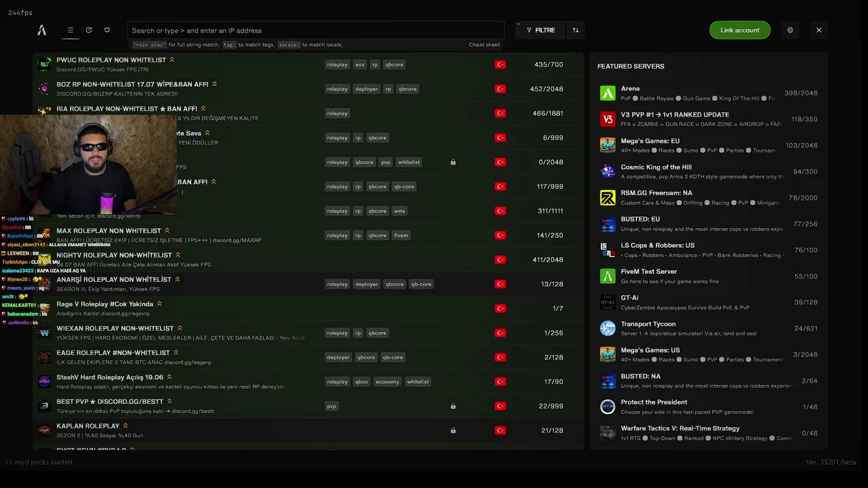Click the Mega's Games: EU icon
The image size is (868, 488).
608,145
